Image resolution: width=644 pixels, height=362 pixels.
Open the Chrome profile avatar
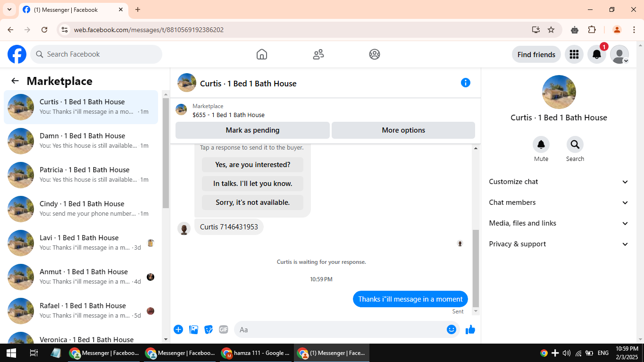click(x=617, y=30)
